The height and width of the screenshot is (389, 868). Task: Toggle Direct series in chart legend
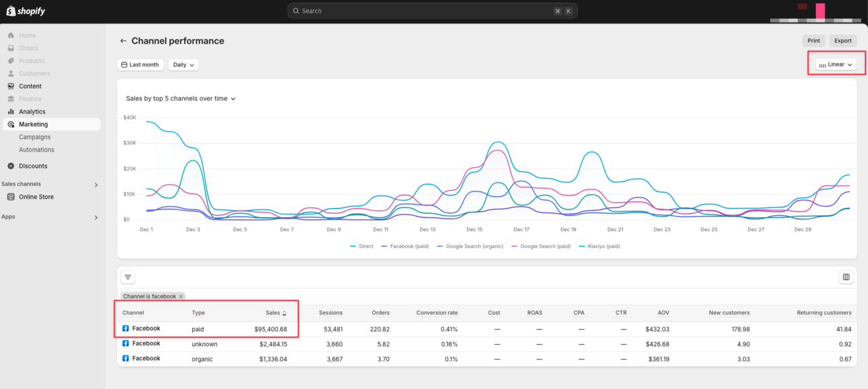pos(362,247)
